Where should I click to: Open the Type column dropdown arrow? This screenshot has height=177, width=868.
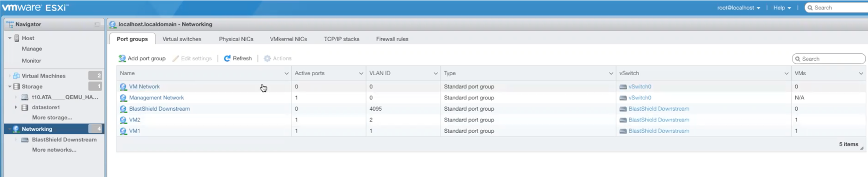[x=611, y=73]
